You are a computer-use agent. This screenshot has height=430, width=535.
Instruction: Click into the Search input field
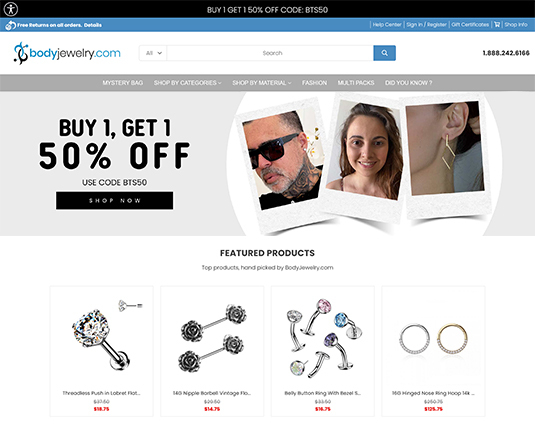tap(270, 53)
